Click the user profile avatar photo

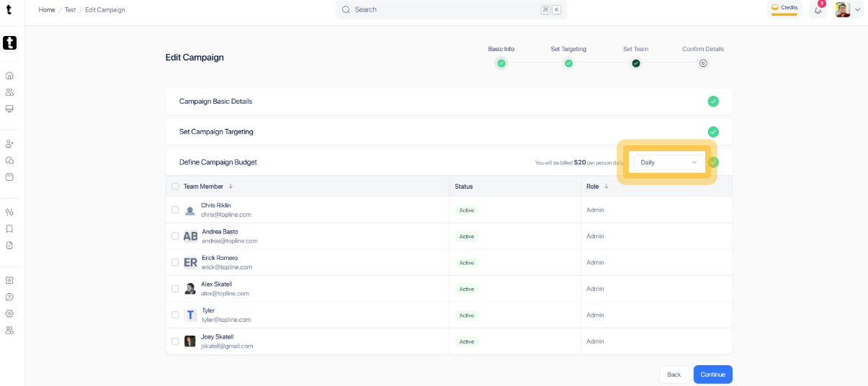[843, 9]
